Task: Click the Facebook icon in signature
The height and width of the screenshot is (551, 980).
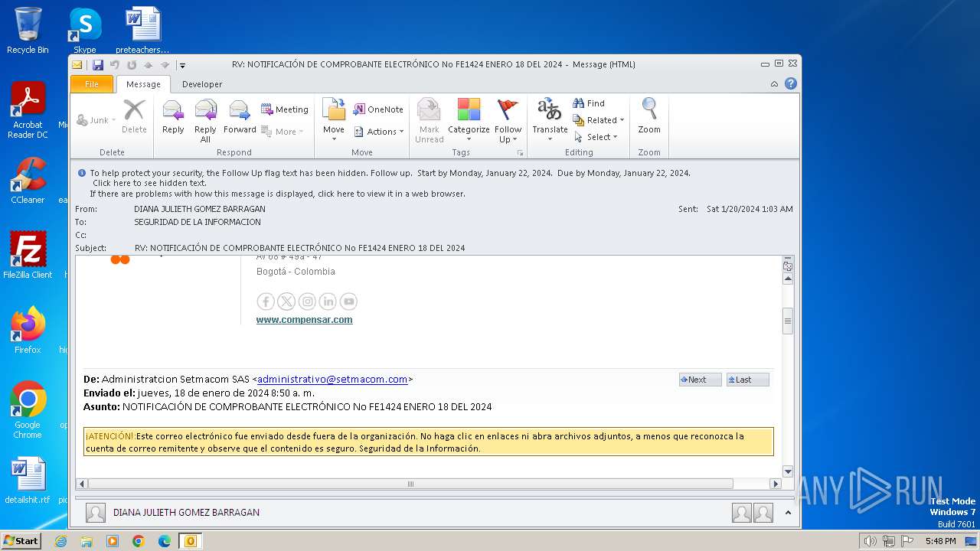Action: pos(266,301)
